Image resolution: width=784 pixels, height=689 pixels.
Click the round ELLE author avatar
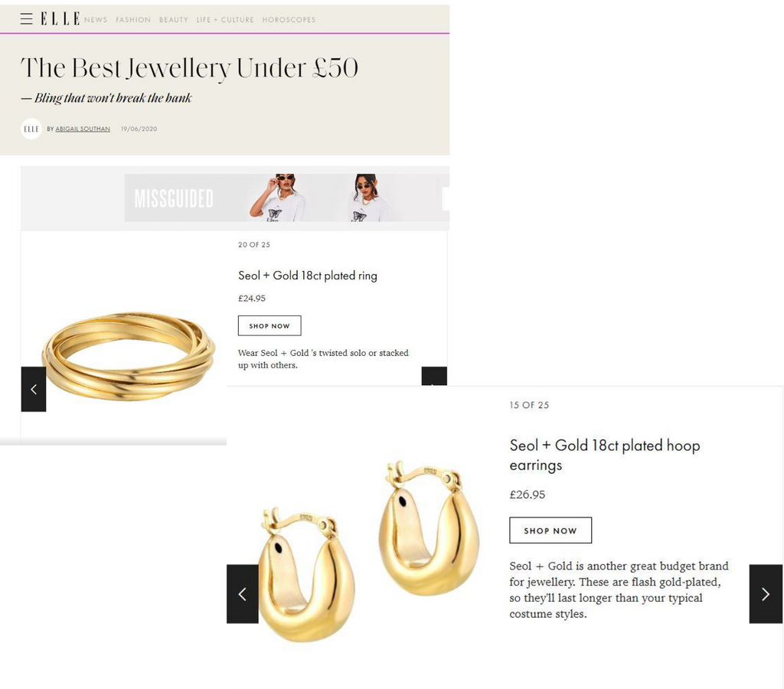[31, 129]
